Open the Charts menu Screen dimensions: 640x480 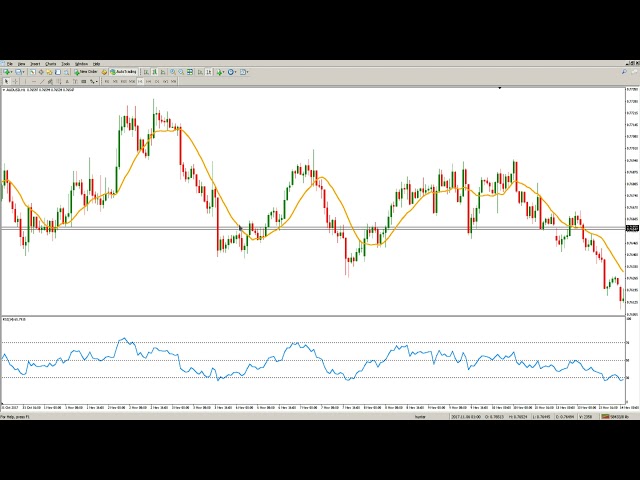[50, 64]
